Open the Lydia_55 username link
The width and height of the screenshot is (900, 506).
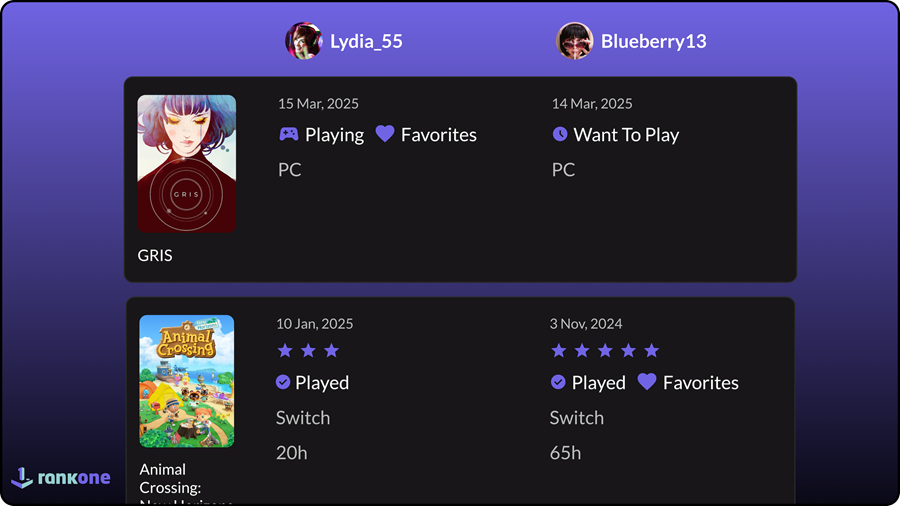(x=366, y=42)
